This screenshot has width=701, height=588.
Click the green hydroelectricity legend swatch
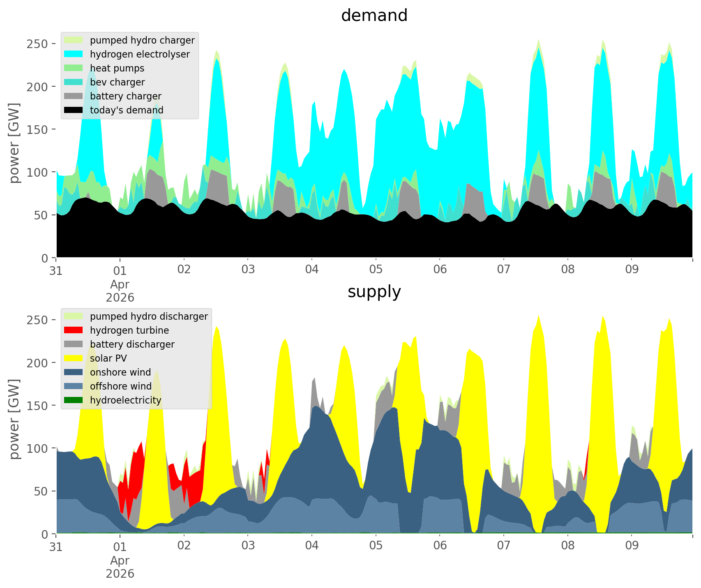(74, 400)
